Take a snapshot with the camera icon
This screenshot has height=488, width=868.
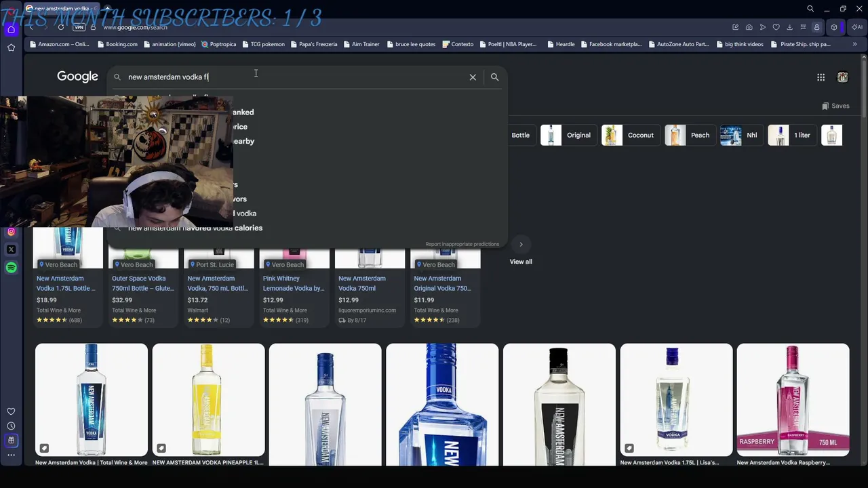(749, 27)
